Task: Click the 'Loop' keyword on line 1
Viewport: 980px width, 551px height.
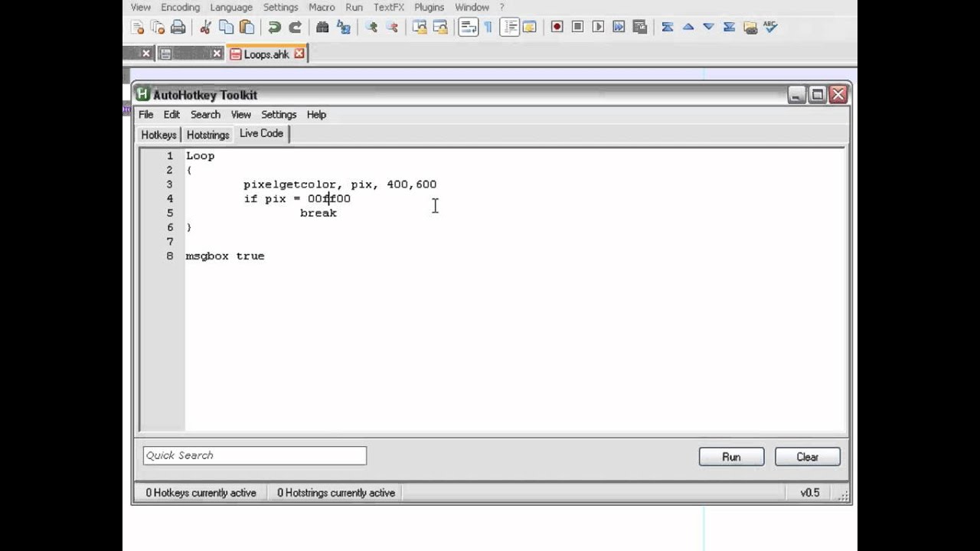Action: coord(201,156)
